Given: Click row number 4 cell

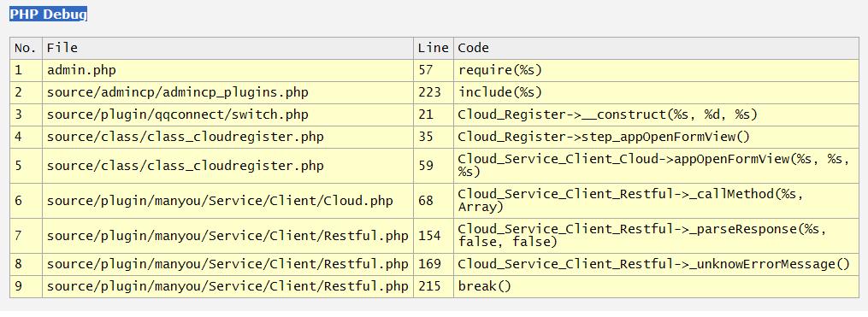Looking at the screenshot, I should (x=26, y=138).
